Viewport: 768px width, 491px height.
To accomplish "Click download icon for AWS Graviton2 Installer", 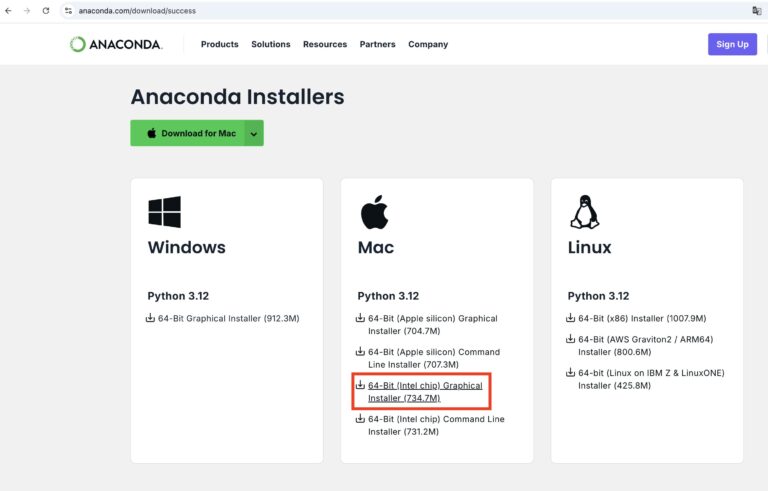I will point(571,339).
